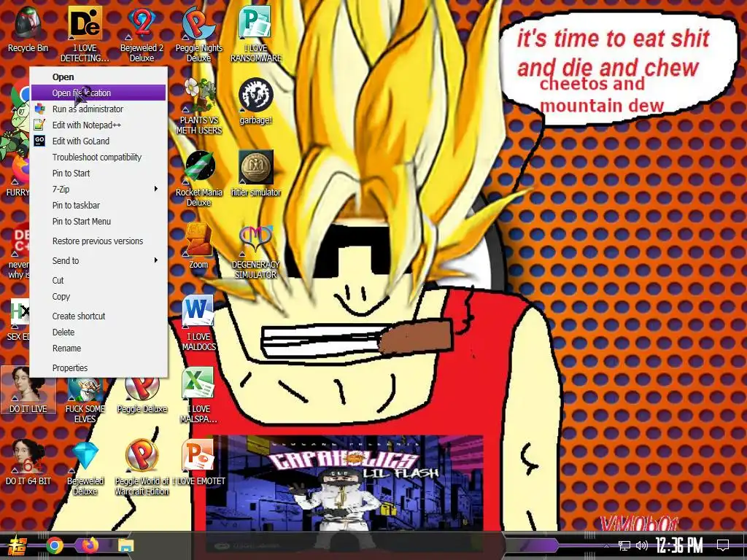
Task: Open the Start menu button
Action: 18,545
